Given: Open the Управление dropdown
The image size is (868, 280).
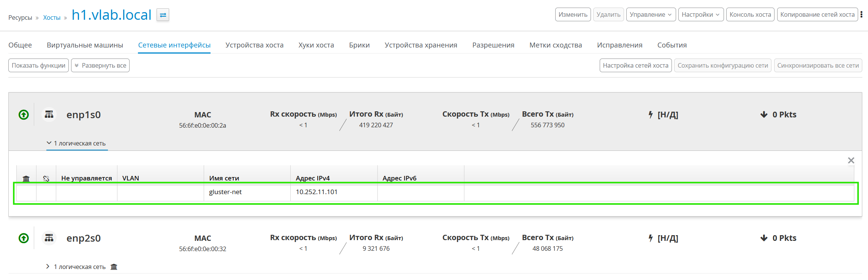Looking at the screenshot, I should click(651, 14).
